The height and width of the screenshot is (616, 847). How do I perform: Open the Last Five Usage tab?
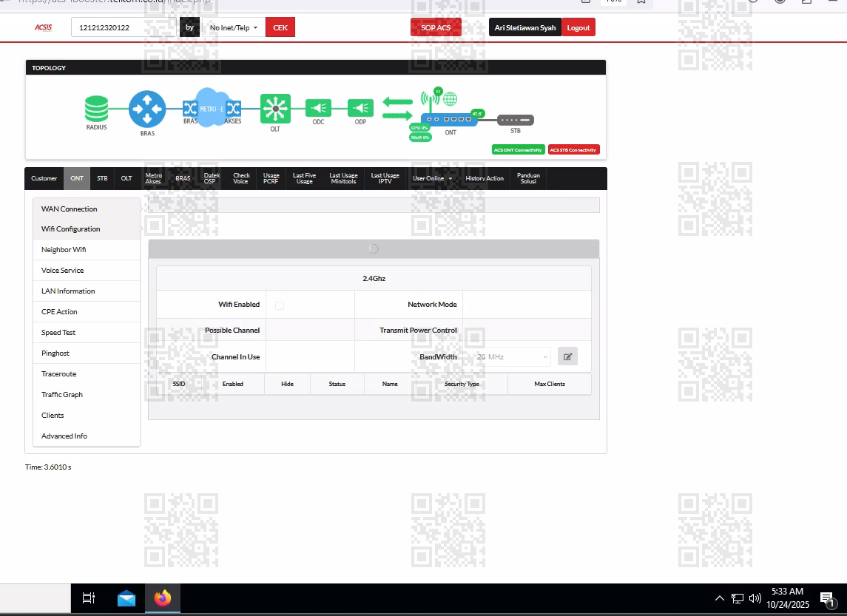(x=304, y=179)
